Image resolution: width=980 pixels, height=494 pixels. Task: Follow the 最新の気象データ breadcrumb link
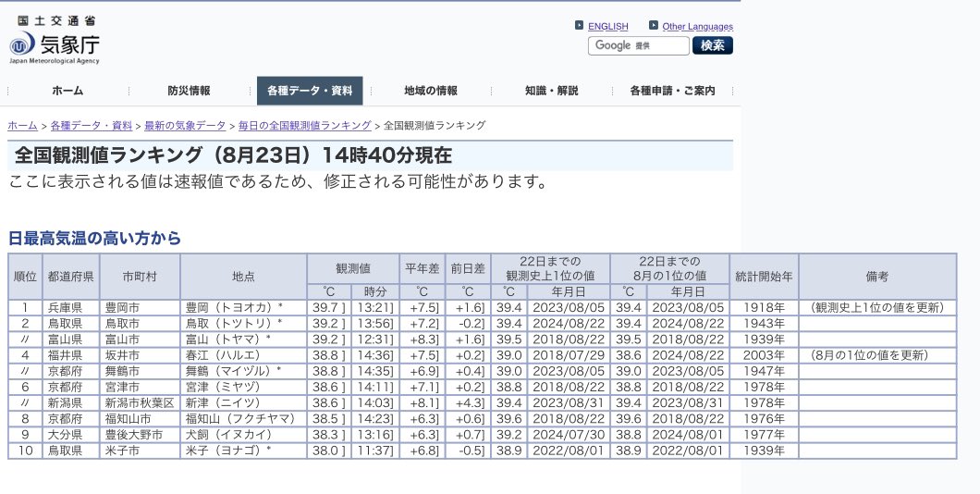coord(185,126)
